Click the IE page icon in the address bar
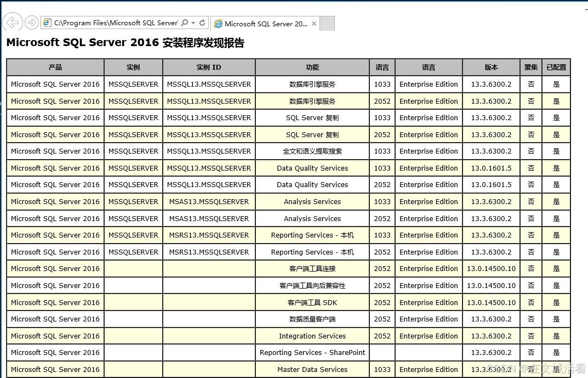588x378 pixels. [47, 22]
